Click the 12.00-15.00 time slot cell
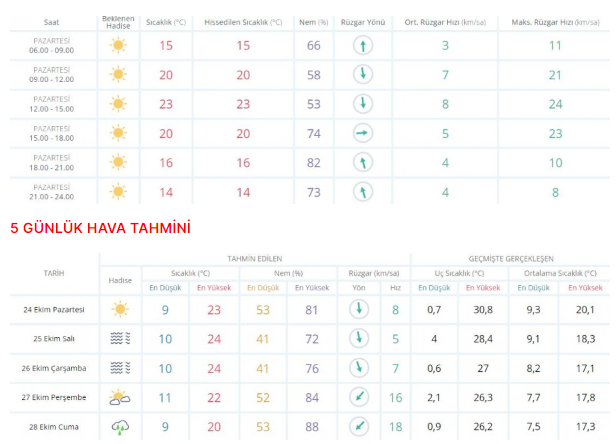The image size is (616, 444). point(50,103)
